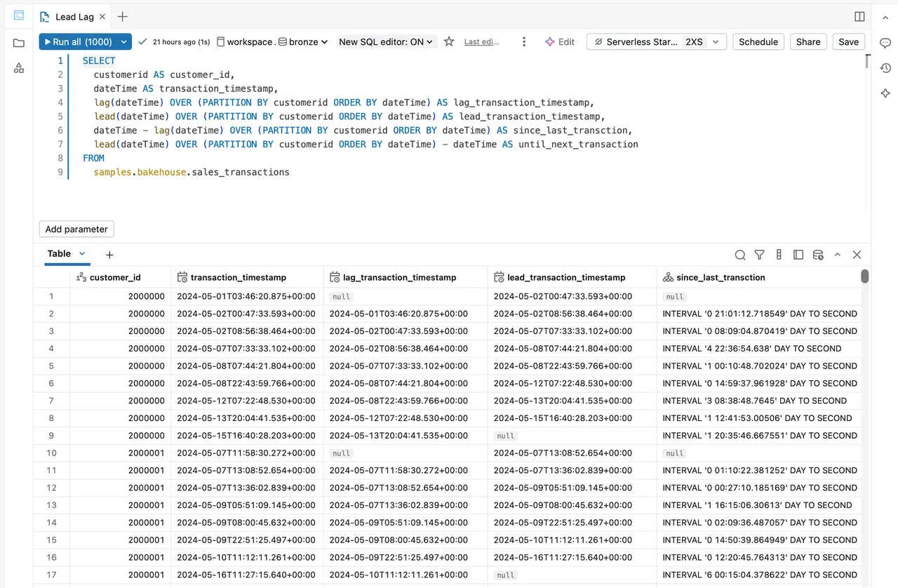Close the results panel
The image size is (898, 588).
[x=857, y=255]
